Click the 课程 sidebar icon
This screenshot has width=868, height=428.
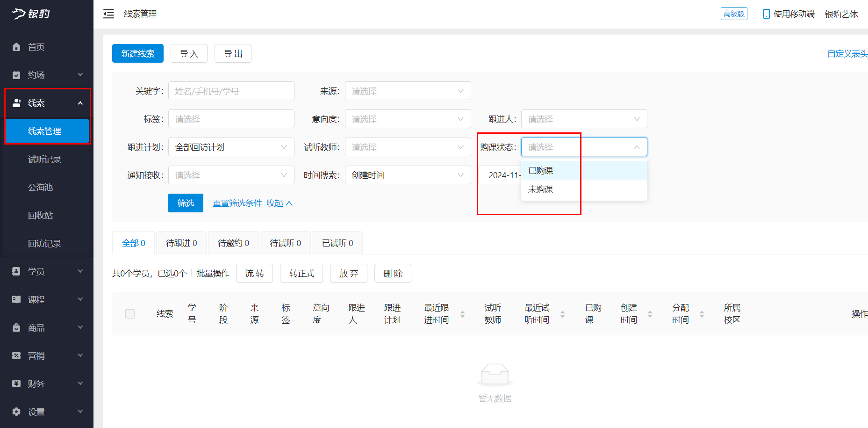click(x=15, y=299)
